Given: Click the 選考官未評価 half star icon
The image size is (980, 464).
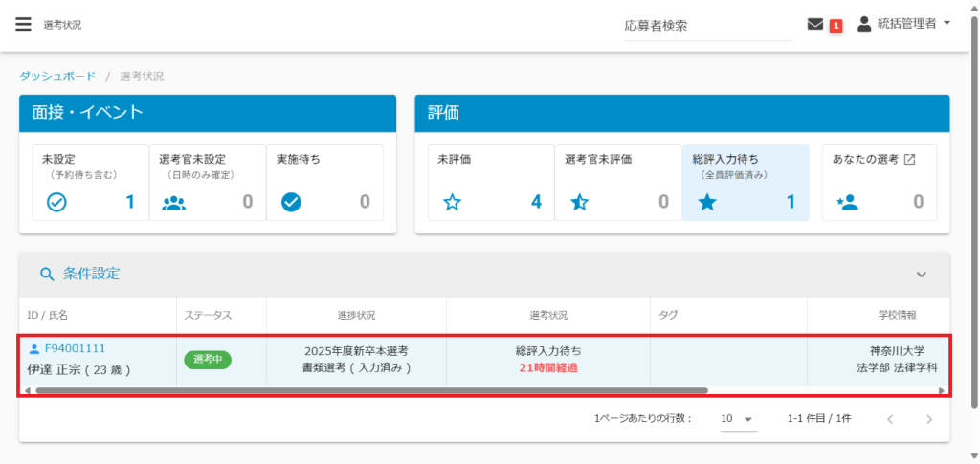Looking at the screenshot, I should pyautogui.click(x=579, y=202).
